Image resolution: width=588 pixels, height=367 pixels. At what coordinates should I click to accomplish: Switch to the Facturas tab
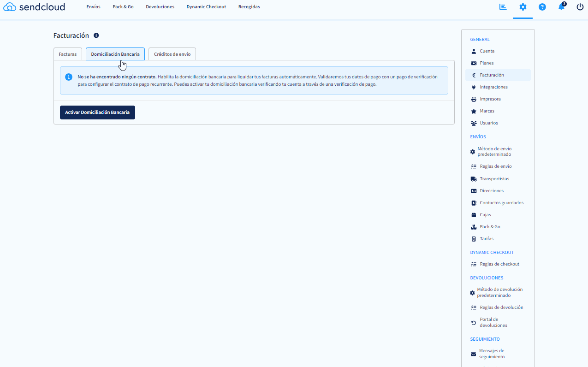(x=68, y=54)
